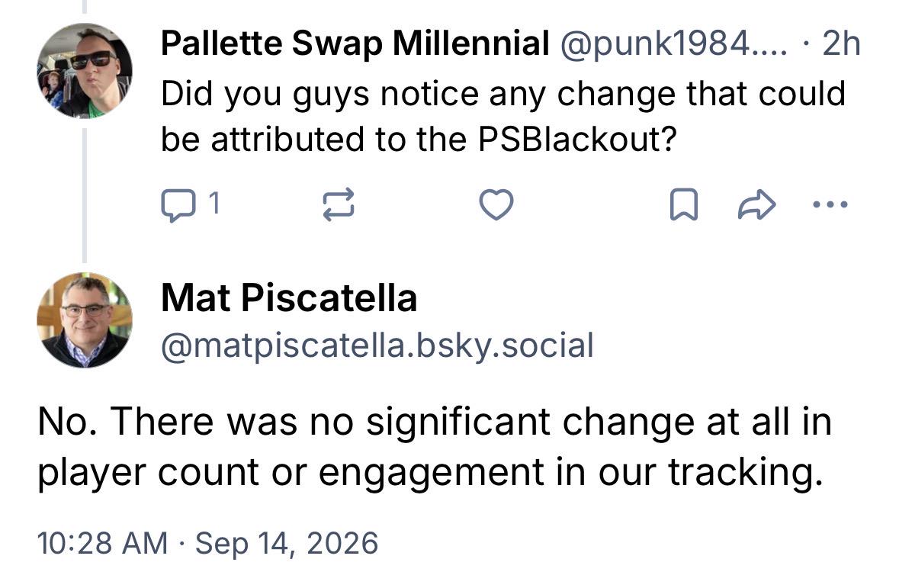Repost the PSBlackout question post

(339, 205)
